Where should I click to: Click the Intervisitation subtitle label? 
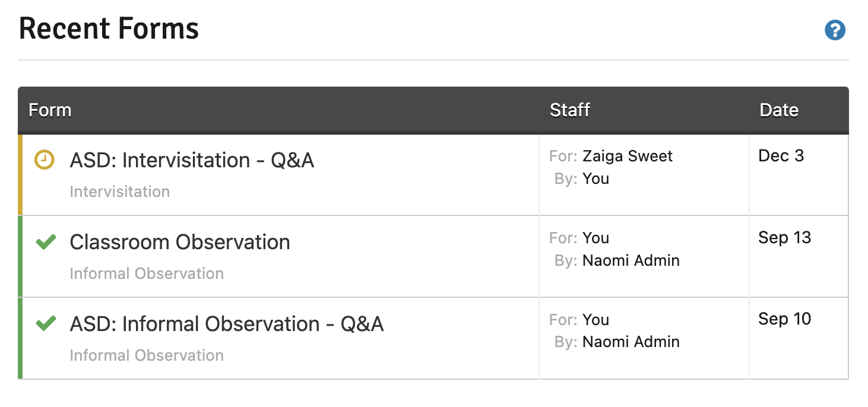point(120,192)
